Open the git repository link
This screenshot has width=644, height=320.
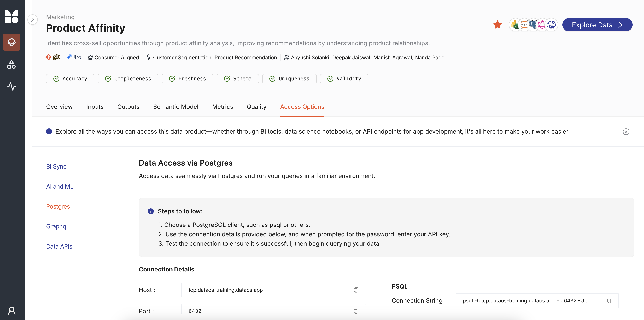pos(53,57)
